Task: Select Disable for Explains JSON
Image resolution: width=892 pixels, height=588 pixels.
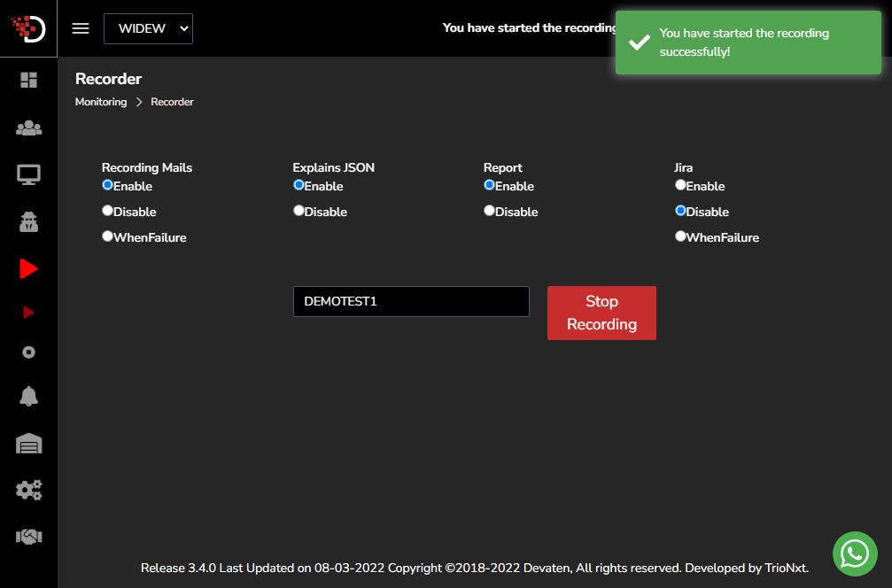Action: click(299, 211)
